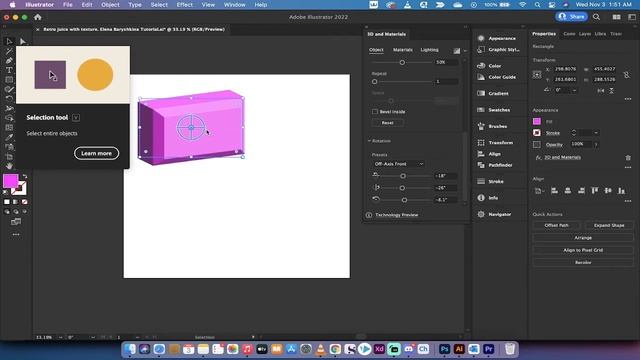This screenshot has height=360, width=640.
Task: Switch to the Materials tab
Action: tap(402, 50)
